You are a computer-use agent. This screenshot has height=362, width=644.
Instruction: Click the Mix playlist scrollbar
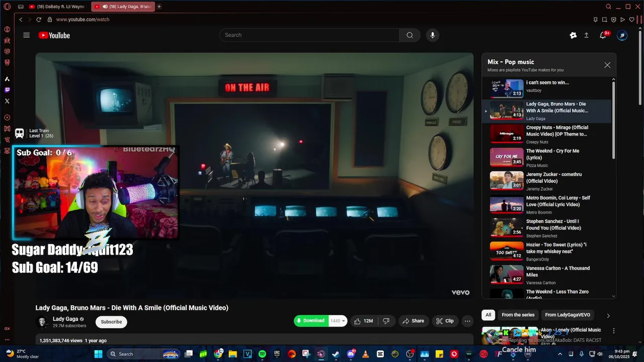tap(613, 120)
